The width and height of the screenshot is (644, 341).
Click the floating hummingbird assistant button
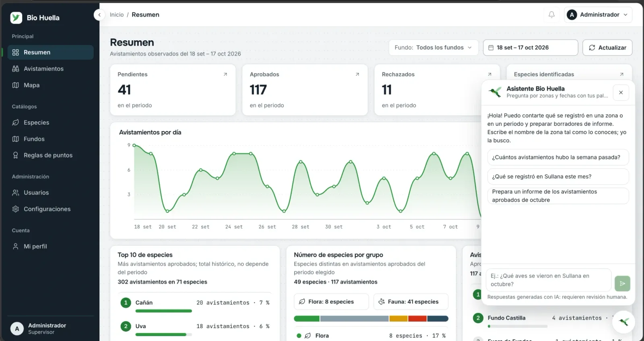point(623,322)
